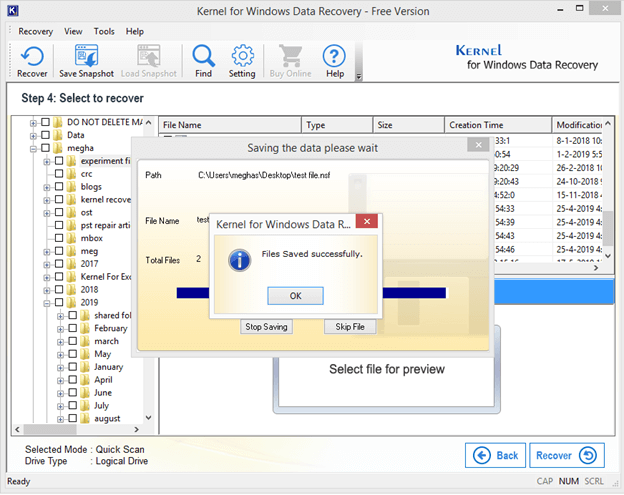Check the megha folder checkbox
The image size is (624, 495).
point(45,148)
